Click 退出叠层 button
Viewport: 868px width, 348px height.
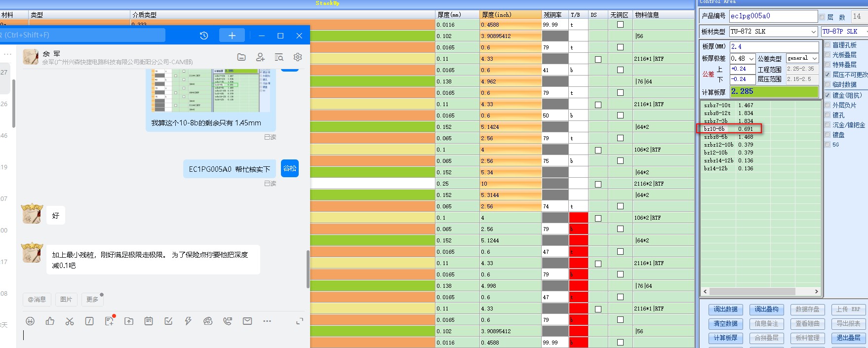pos(849,338)
